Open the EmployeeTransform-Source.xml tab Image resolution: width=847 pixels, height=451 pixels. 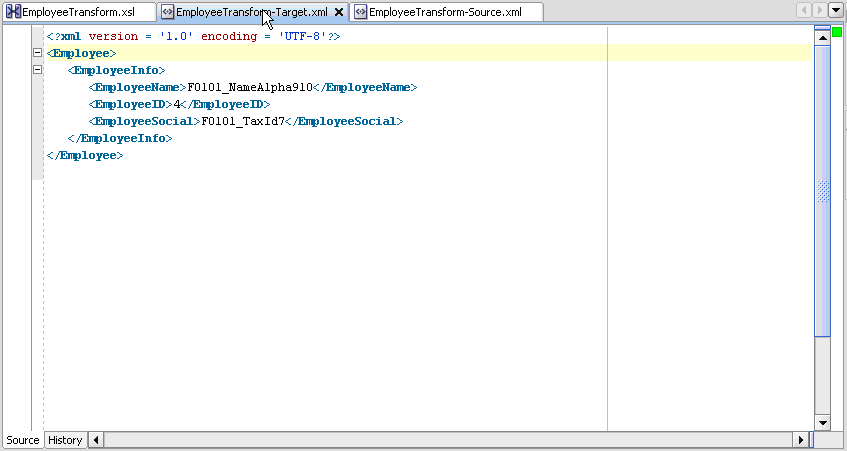click(446, 12)
